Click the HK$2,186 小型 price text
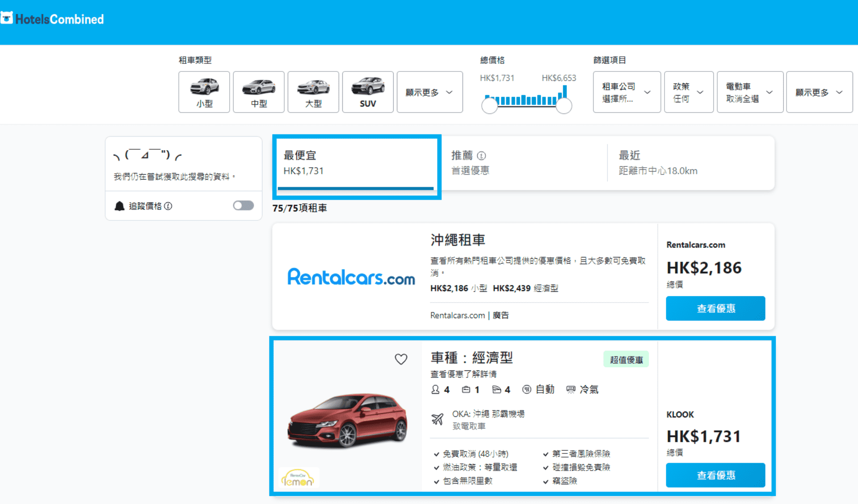Image resolution: width=858 pixels, height=504 pixels. click(458, 288)
